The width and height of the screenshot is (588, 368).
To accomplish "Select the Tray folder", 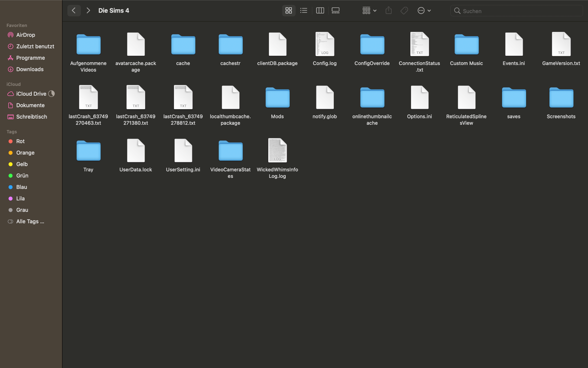I will click(x=89, y=151).
